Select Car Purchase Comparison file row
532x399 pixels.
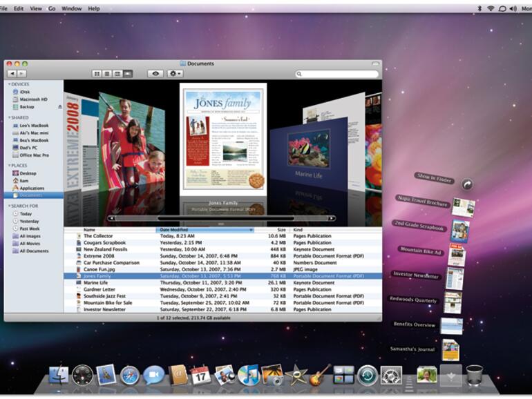[223, 263]
